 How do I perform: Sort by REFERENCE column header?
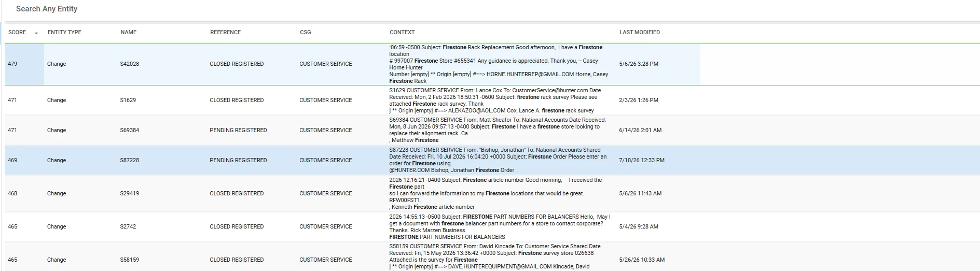[226, 32]
